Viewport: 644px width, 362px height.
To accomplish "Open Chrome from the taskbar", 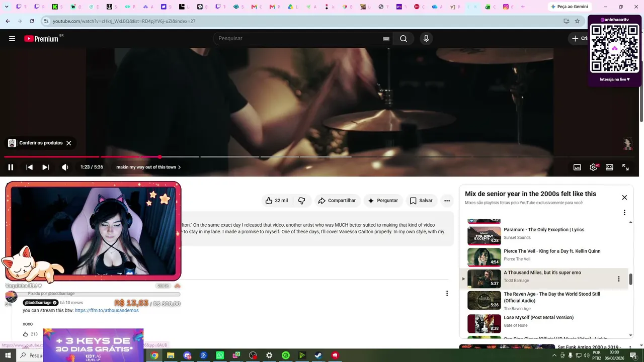I will click(x=154, y=355).
